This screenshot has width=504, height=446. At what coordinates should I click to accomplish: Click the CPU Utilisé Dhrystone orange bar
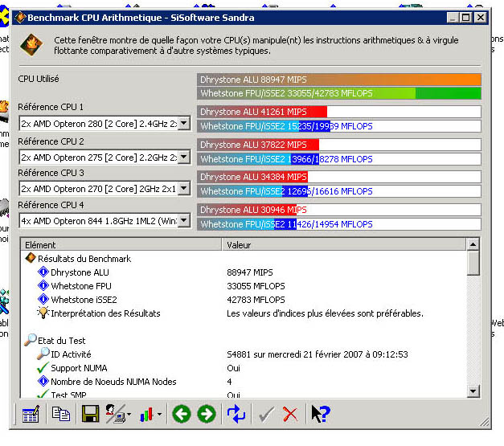(x=339, y=80)
